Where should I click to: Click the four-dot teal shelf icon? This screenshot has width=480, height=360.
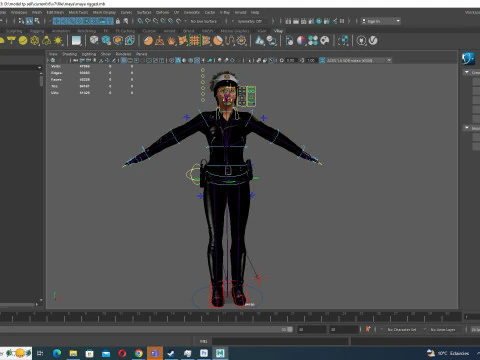click(x=313, y=41)
